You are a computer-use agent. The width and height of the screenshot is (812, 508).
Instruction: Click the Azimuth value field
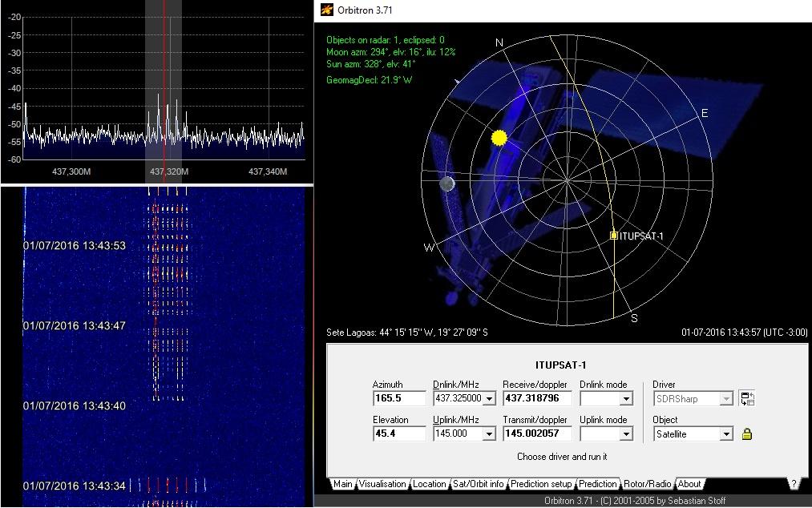point(398,398)
